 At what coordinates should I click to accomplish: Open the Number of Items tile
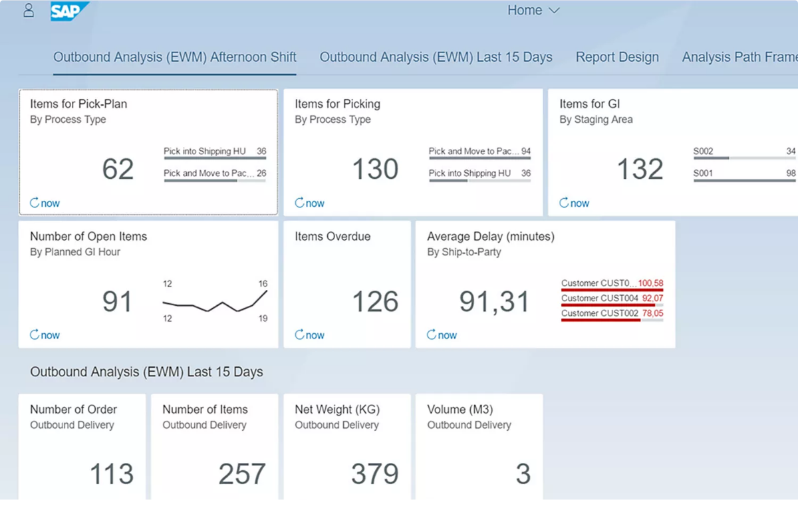coord(214,446)
